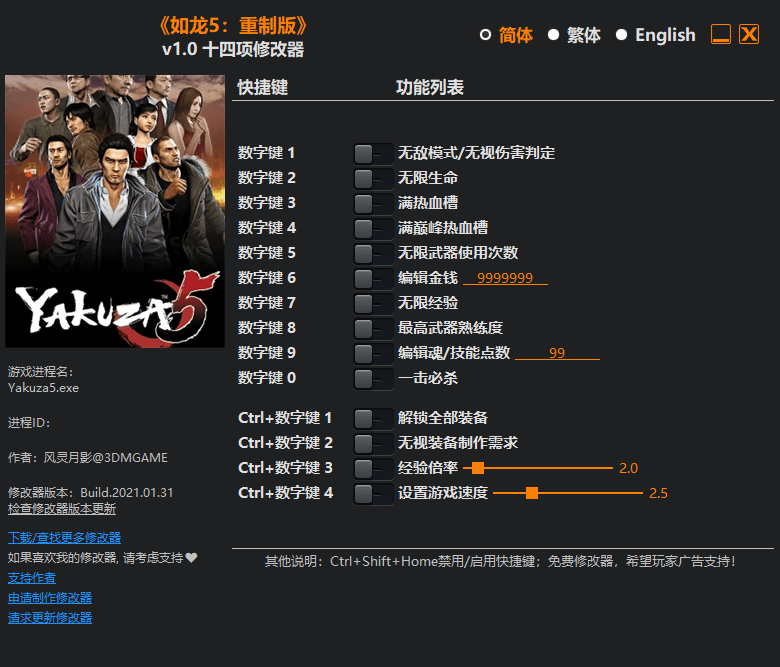Click the Yakuza 5 cover image
780x667 pixels.
[x=115, y=211]
